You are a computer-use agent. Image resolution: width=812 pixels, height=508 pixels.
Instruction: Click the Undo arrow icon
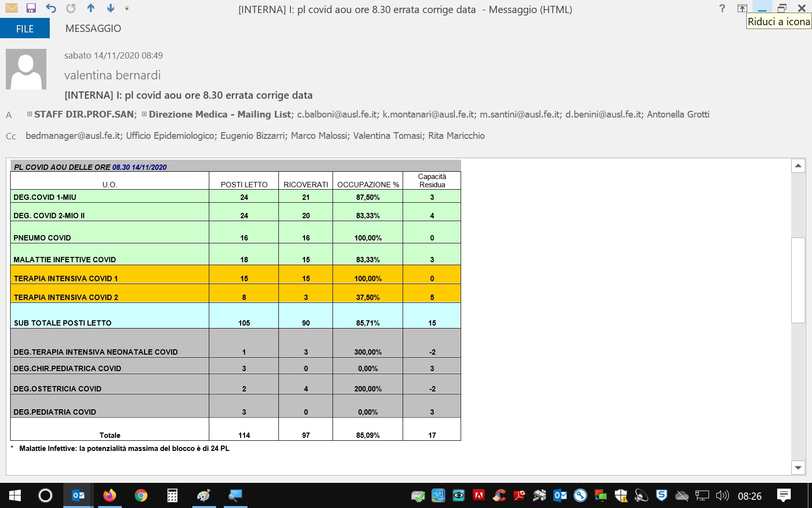tap(51, 8)
